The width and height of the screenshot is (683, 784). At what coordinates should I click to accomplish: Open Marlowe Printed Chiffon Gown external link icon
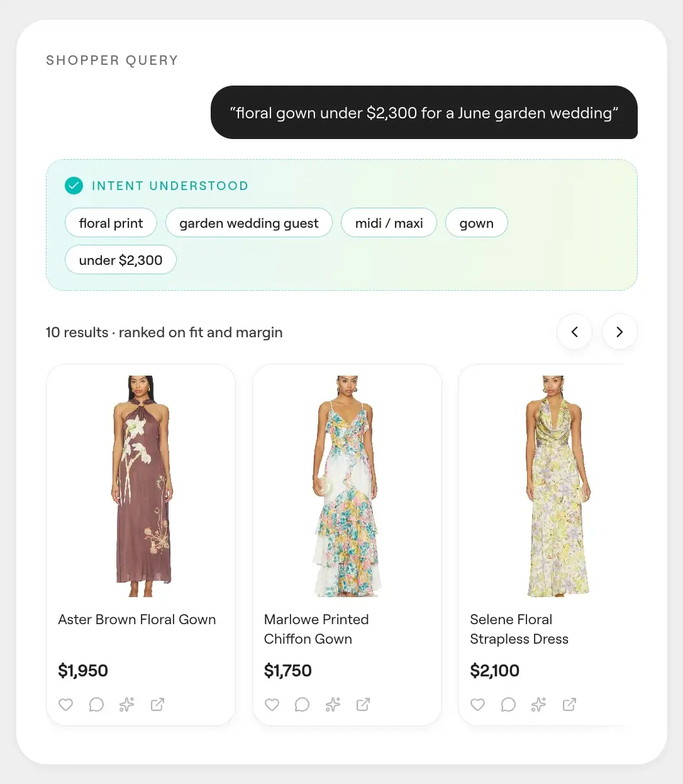click(x=363, y=705)
